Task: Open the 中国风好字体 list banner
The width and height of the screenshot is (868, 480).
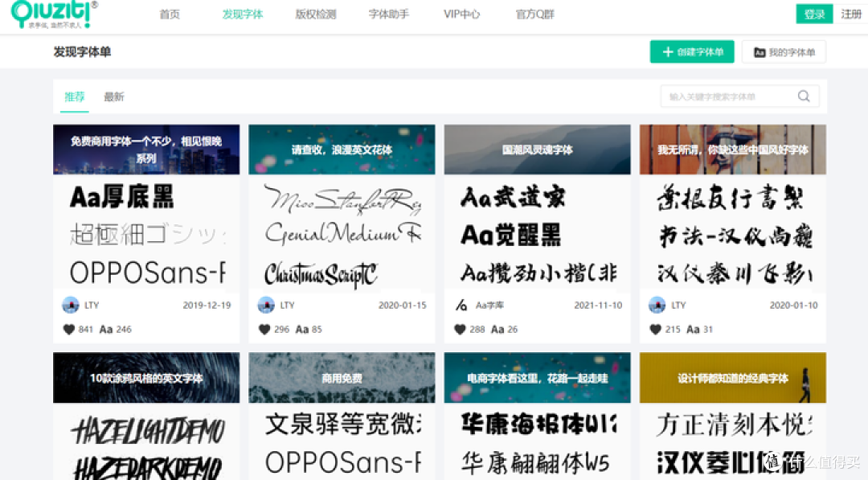Action: (x=733, y=150)
